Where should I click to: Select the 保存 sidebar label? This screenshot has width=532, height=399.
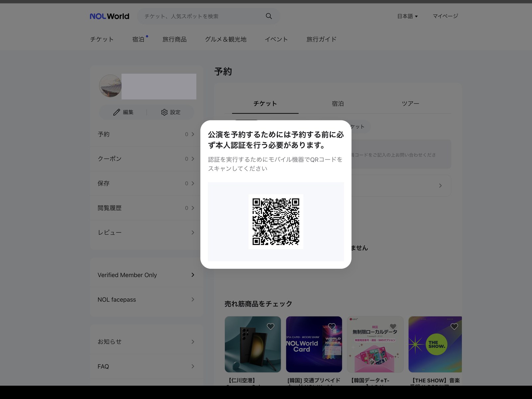(x=103, y=184)
